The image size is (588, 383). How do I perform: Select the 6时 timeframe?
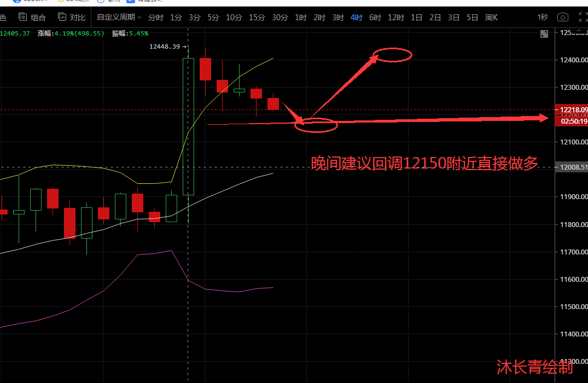(375, 18)
